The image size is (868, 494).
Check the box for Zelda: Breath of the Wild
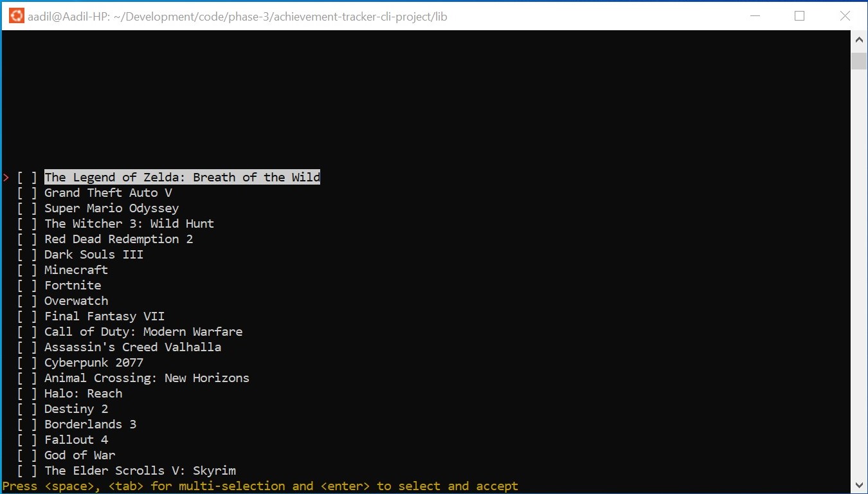pyautogui.click(x=26, y=178)
